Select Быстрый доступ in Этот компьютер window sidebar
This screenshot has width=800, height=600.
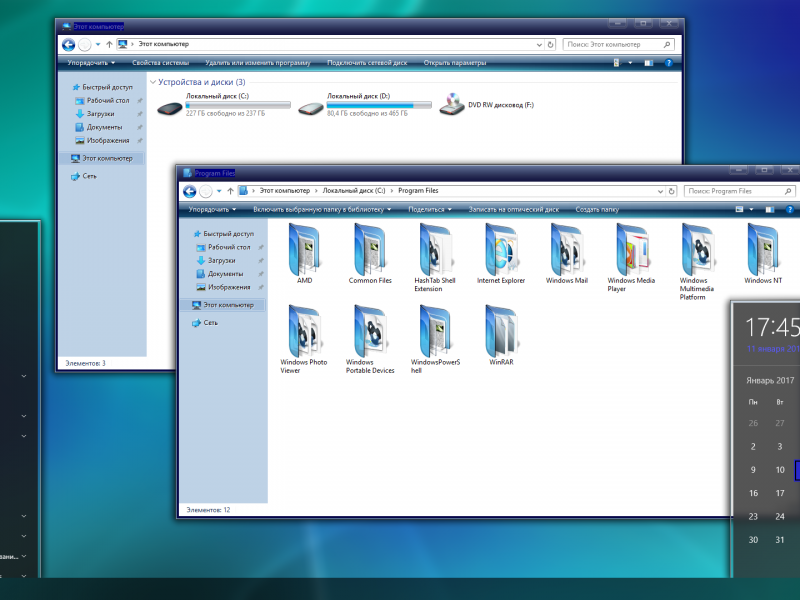103,88
